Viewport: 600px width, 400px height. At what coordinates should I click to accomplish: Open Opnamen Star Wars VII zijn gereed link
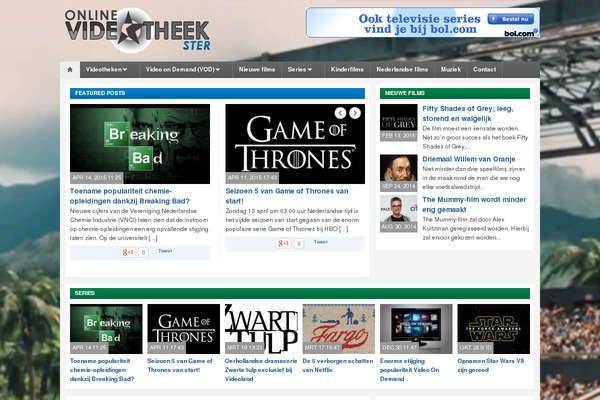tap(491, 366)
